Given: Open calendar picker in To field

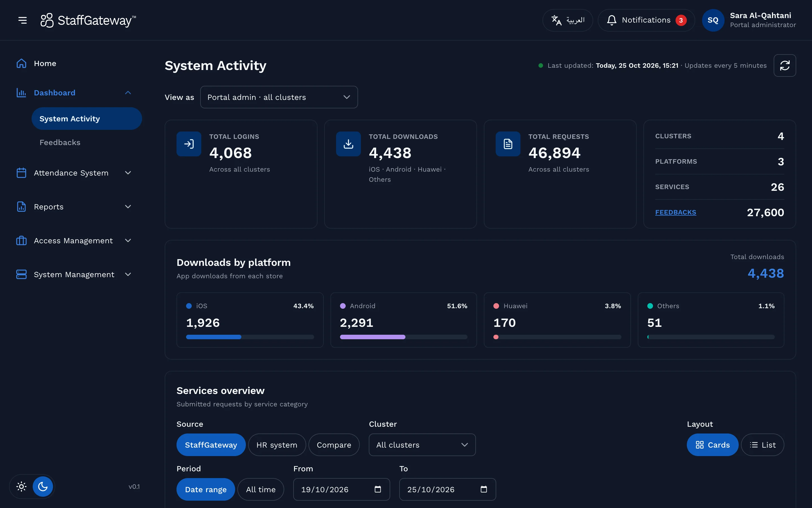Looking at the screenshot, I should pos(484,489).
